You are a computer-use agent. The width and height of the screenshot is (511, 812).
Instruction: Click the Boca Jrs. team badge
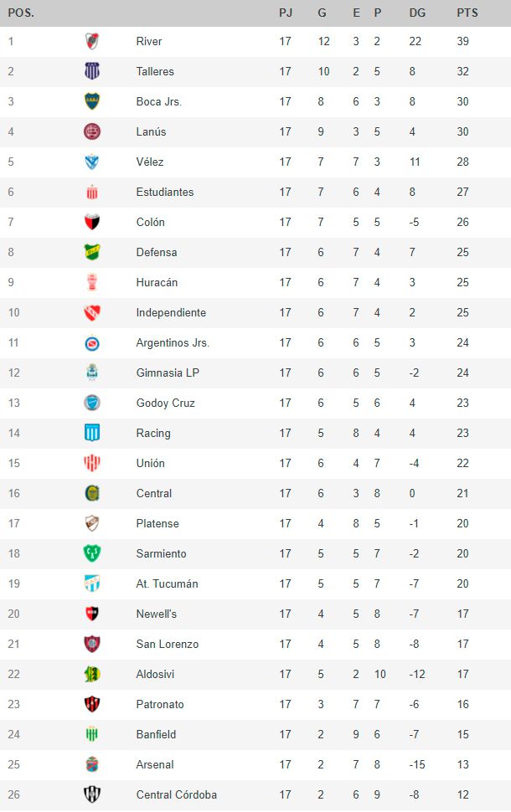(x=92, y=101)
